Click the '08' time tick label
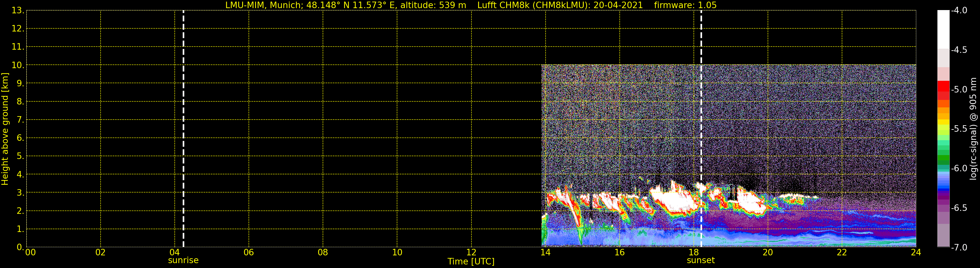This screenshot has width=980, height=268. (323, 252)
